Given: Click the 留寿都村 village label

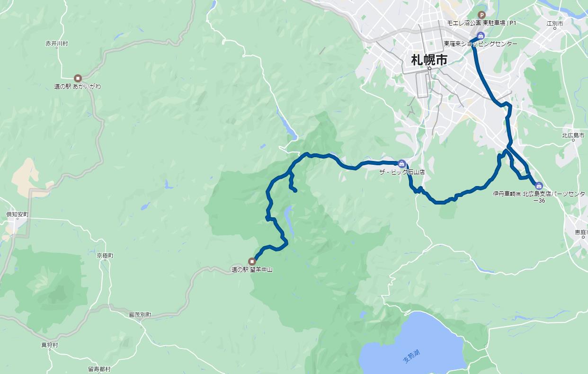Looking at the screenshot, I should point(99,369).
